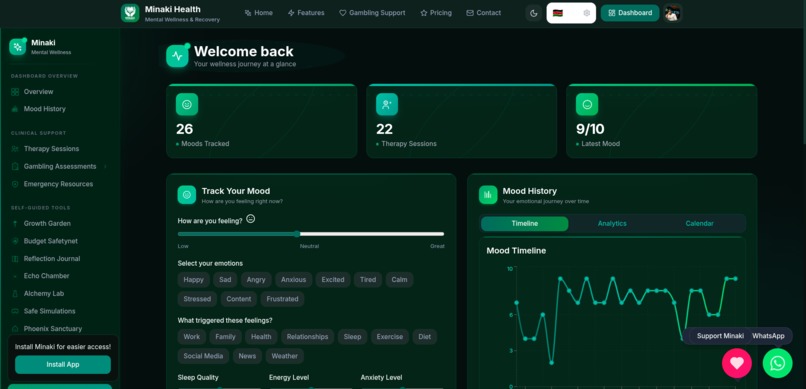Click the Install App button
Image resolution: width=806 pixels, height=389 pixels.
point(63,364)
